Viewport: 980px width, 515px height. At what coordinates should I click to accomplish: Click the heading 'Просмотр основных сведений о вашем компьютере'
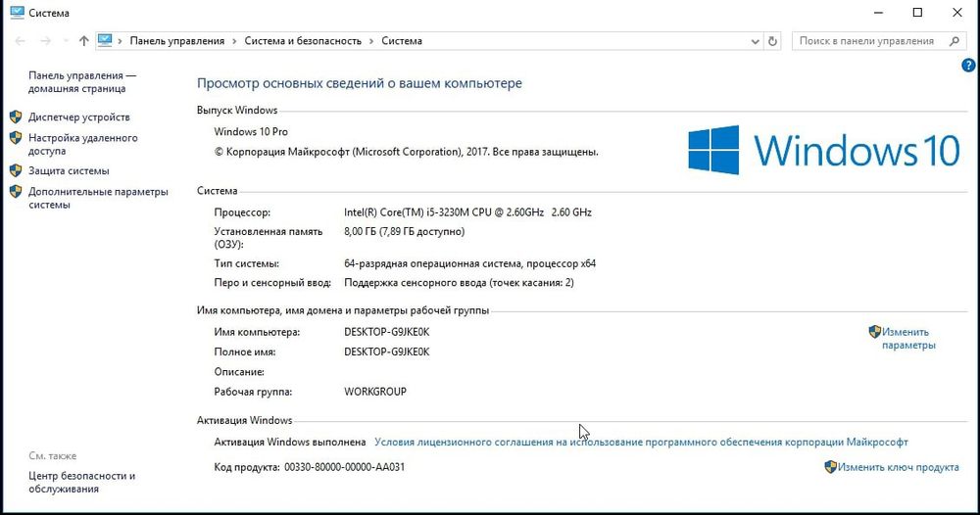click(x=360, y=83)
